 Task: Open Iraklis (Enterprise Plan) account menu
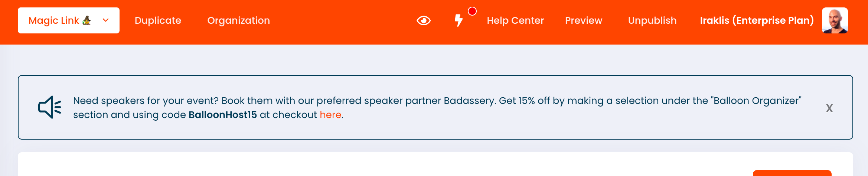(757, 20)
